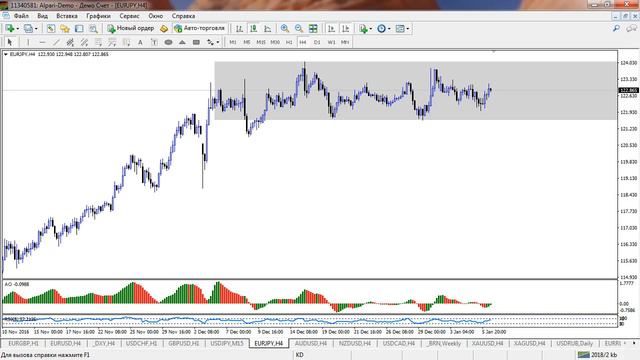Switch to XAUUSD,H4 chart tab
640x360 pixels.
487,343
